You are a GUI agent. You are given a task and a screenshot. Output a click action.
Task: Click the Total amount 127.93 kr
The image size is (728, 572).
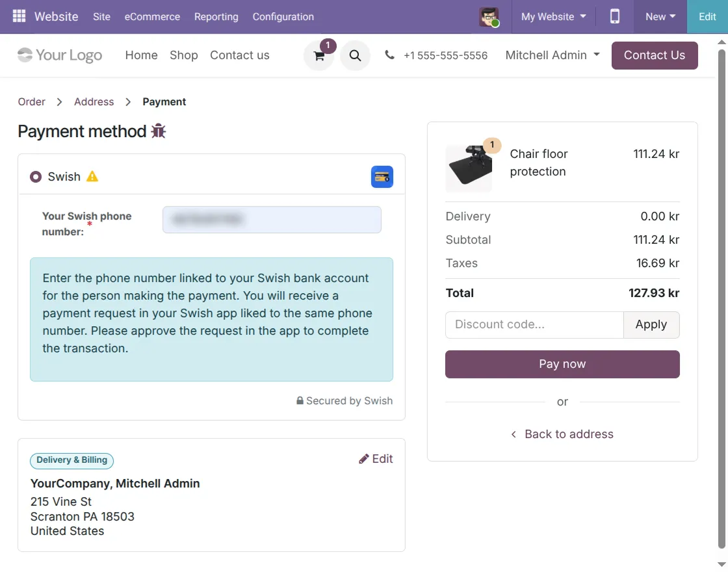point(654,293)
